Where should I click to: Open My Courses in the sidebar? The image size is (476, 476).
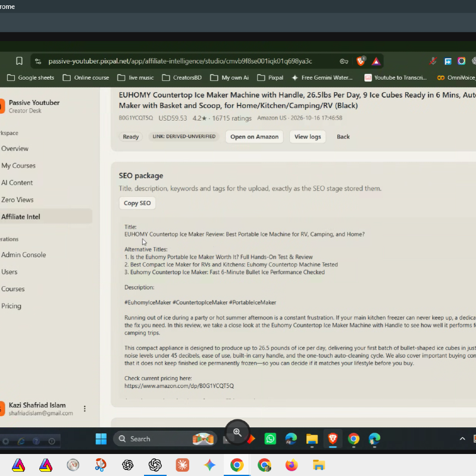click(18, 165)
